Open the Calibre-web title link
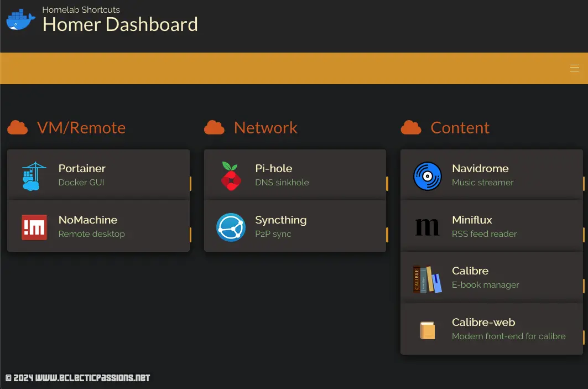 click(x=483, y=322)
